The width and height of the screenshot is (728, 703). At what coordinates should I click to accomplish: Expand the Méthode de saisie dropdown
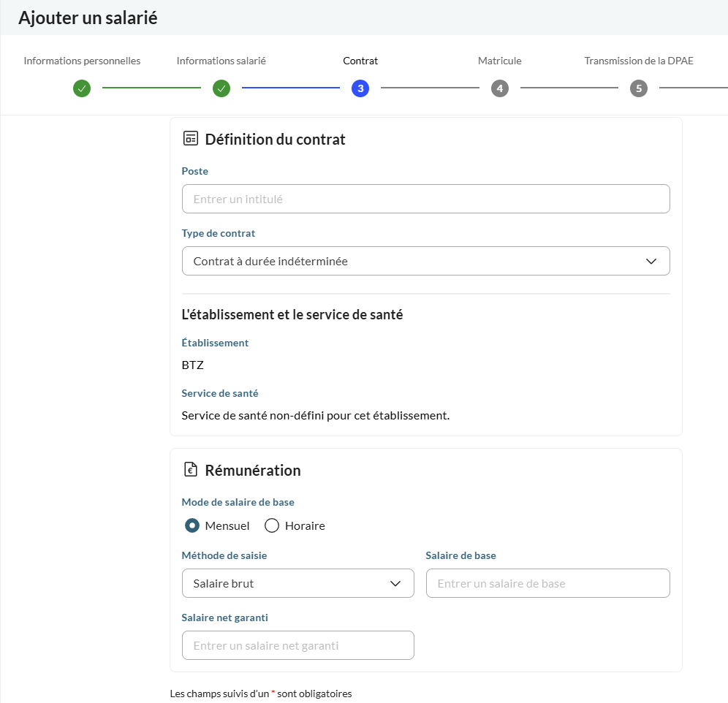(297, 583)
